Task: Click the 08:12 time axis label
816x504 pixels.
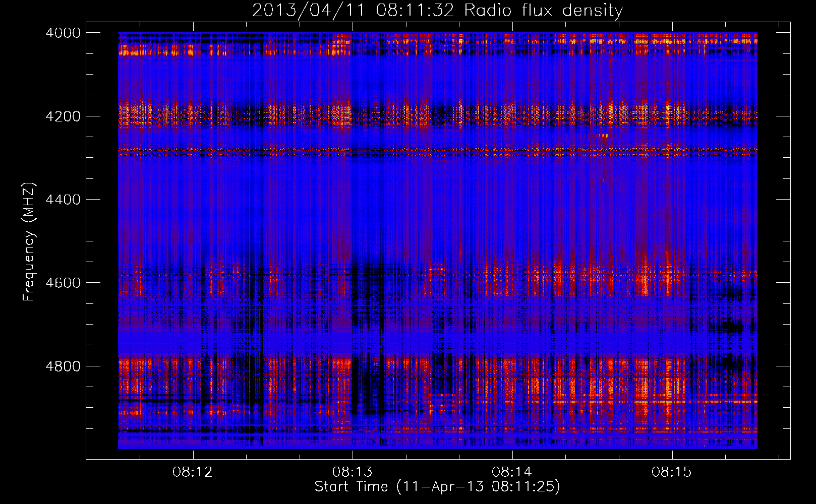Action: [x=193, y=472]
